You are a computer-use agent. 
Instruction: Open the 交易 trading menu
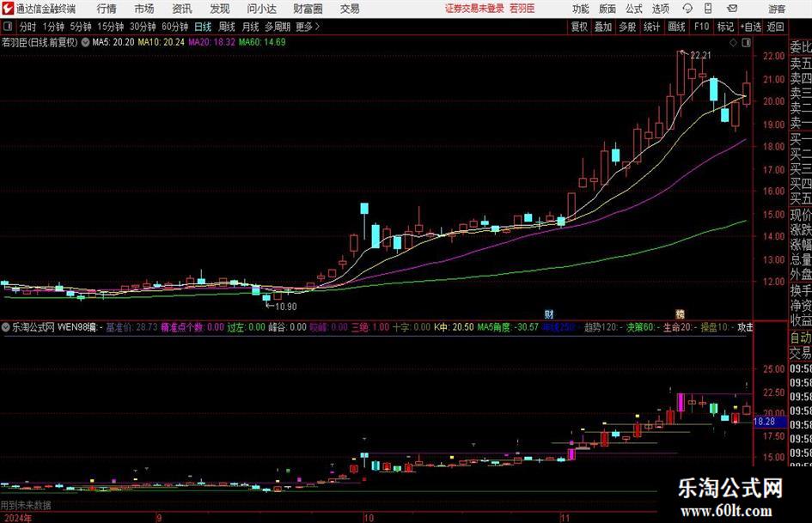[x=350, y=9]
